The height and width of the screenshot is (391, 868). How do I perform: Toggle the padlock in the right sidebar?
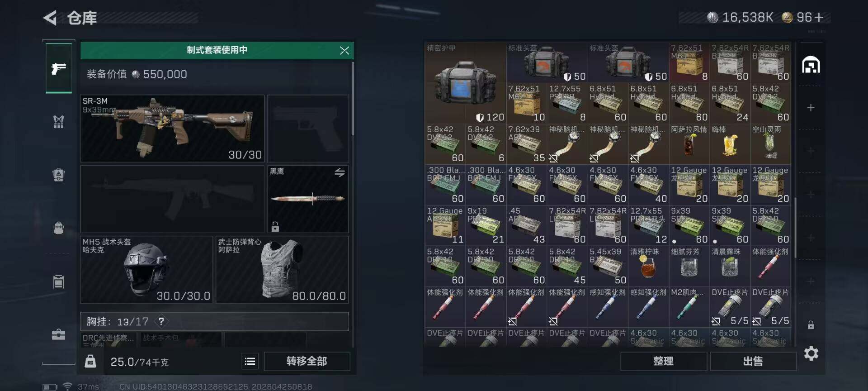(811, 325)
